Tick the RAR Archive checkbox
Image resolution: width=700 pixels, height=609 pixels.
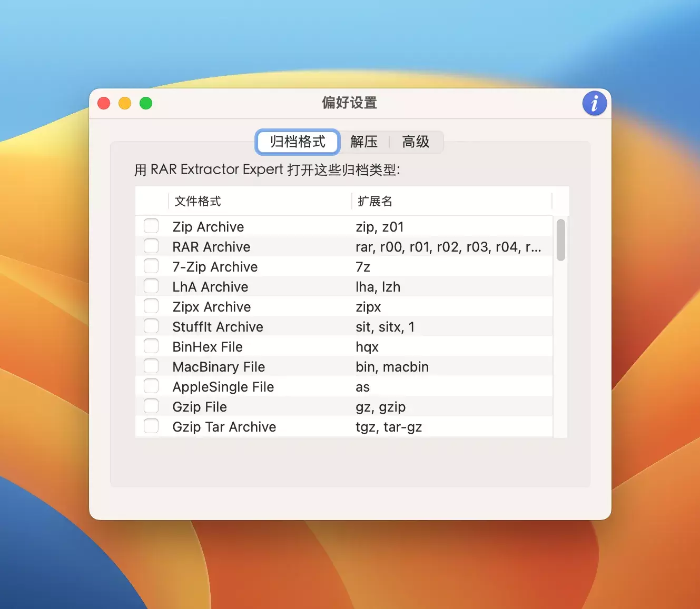(151, 246)
